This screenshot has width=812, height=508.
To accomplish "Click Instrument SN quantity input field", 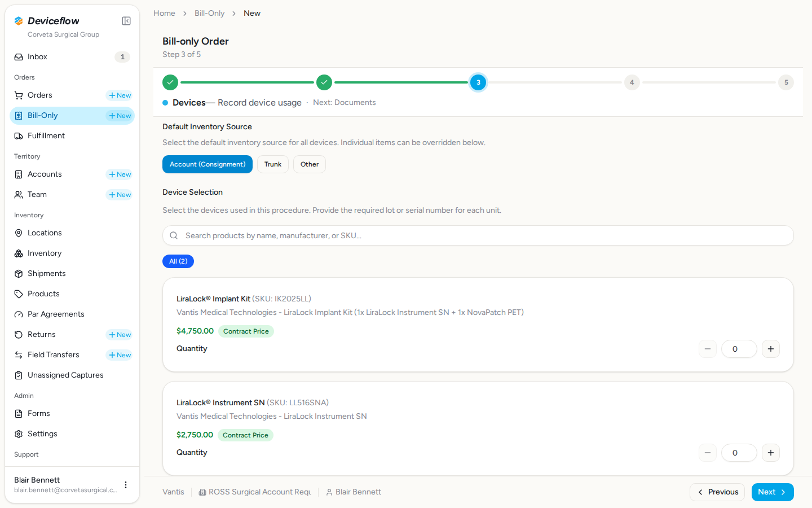I will tap(739, 453).
